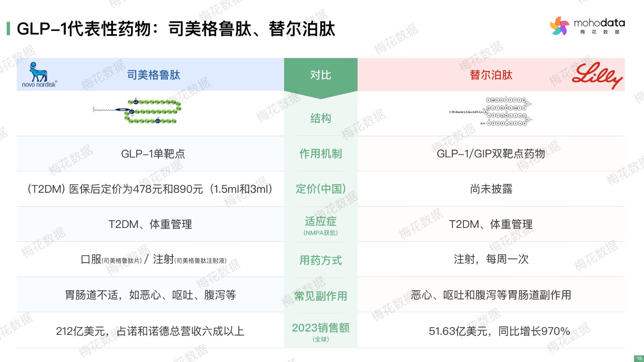Click 注射(司美格鲁肽注射液) text

tap(190, 260)
